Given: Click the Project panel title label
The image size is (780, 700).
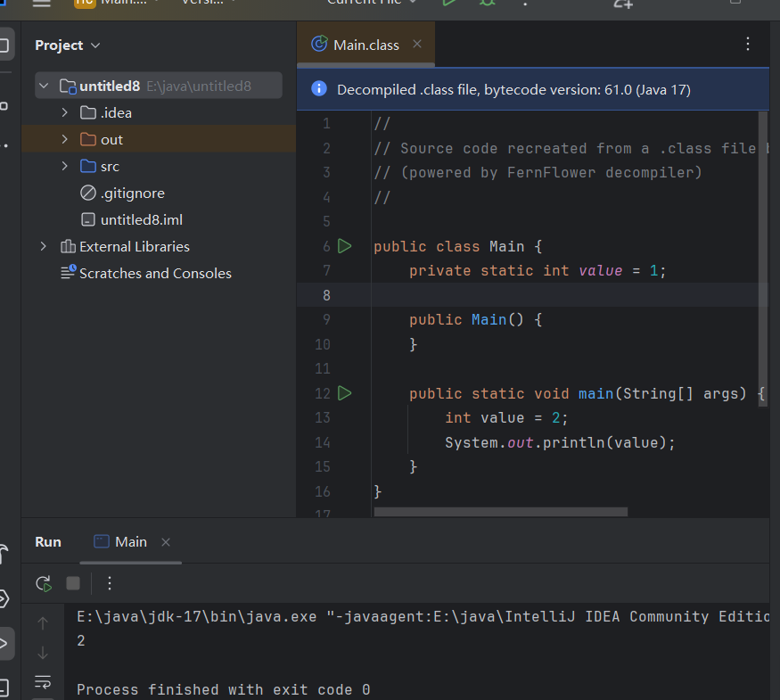Looking at the screenshot, I should (59, 45).
